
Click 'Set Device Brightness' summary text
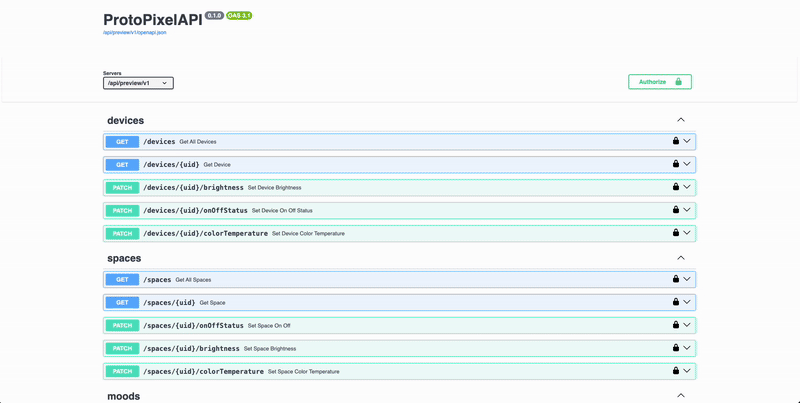tap(274, 188)
